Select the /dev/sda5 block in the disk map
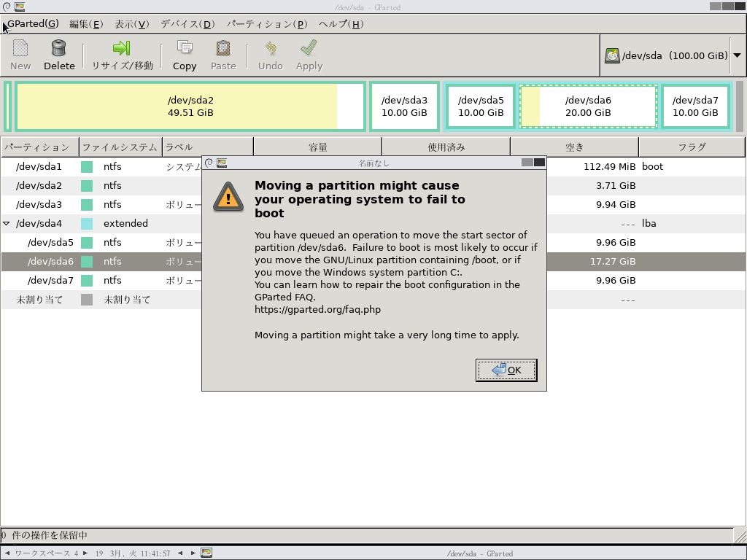Screen dimensions: 747x560 point(481,106)
